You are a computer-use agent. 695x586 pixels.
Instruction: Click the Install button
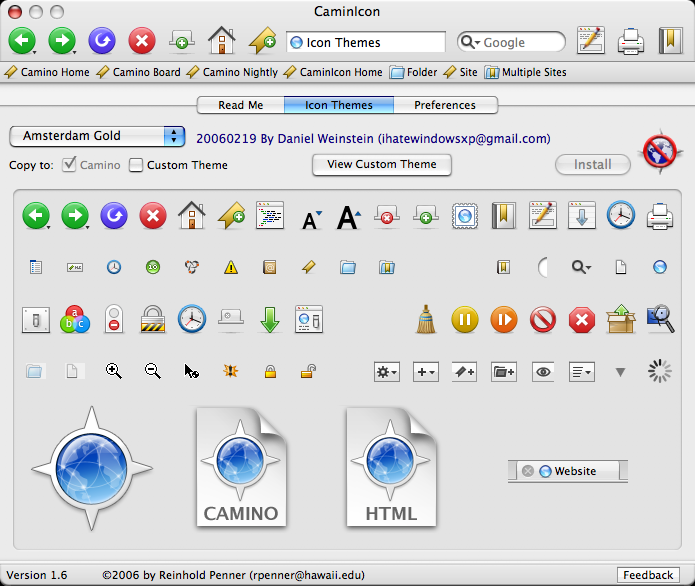tap(593, 164)
